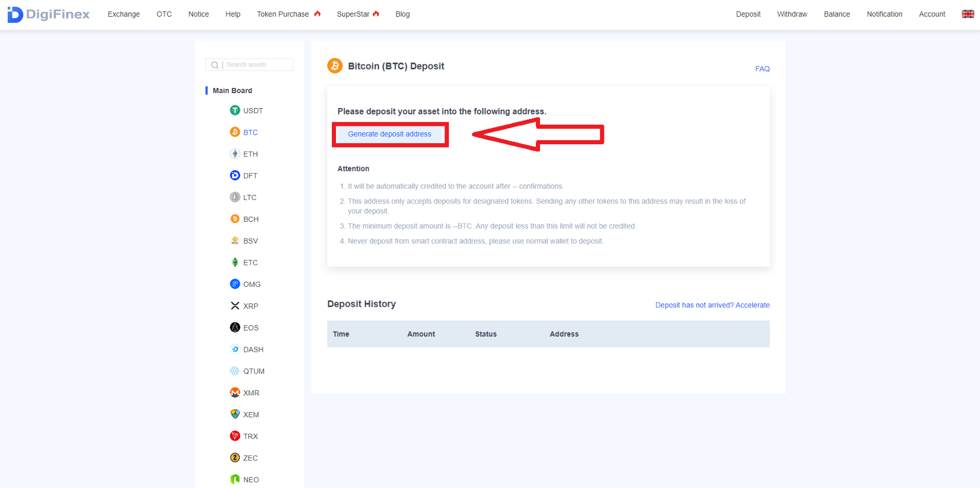Click the Attention heading
The image size is (980, 488).
[x=353, y=169]
